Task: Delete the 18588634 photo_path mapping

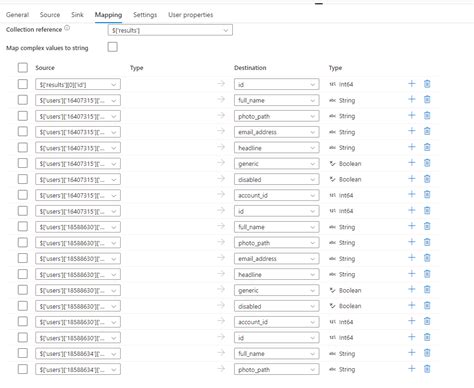Action: (x=427, y=369)
